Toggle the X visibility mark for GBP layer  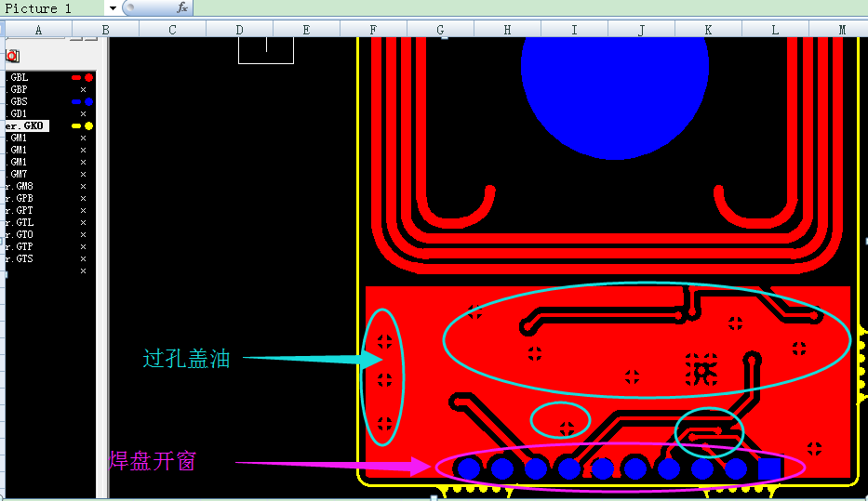pyautogui.click(x=83, y=89)
